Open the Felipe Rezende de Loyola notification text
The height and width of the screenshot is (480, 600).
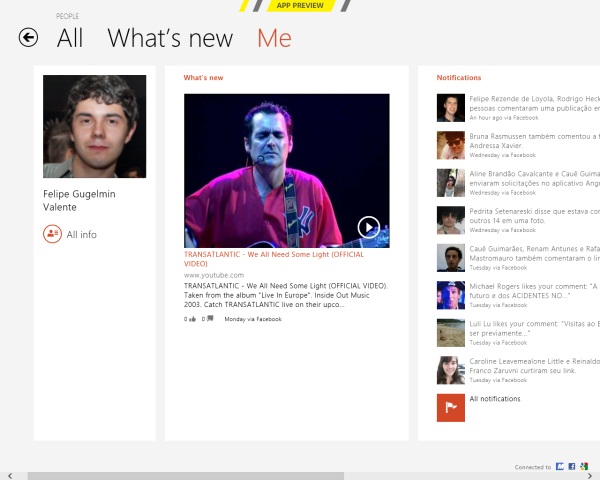click(x=535, y=103)
